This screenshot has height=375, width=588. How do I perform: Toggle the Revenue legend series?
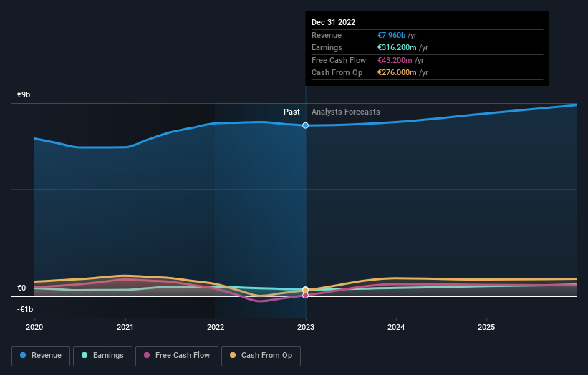tap(41, 356)
